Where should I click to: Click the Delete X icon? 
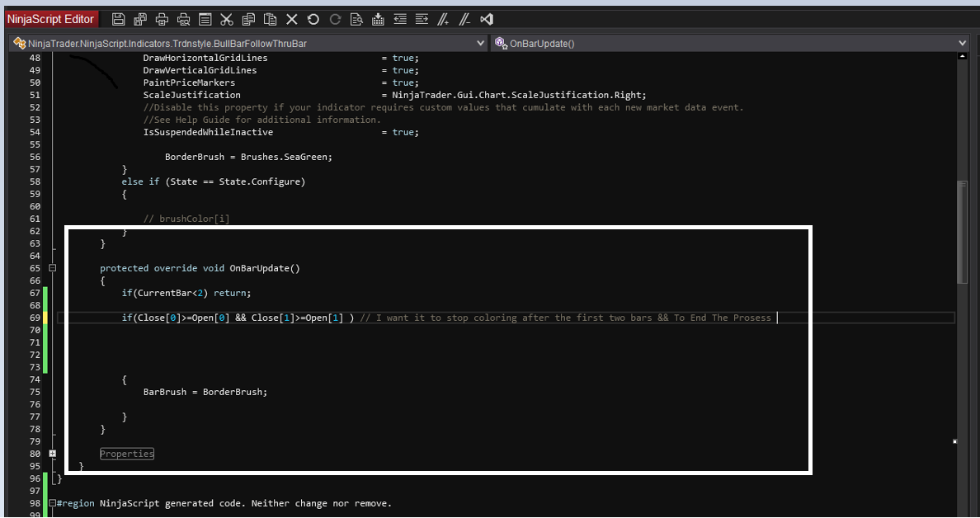tap(291, 19)
